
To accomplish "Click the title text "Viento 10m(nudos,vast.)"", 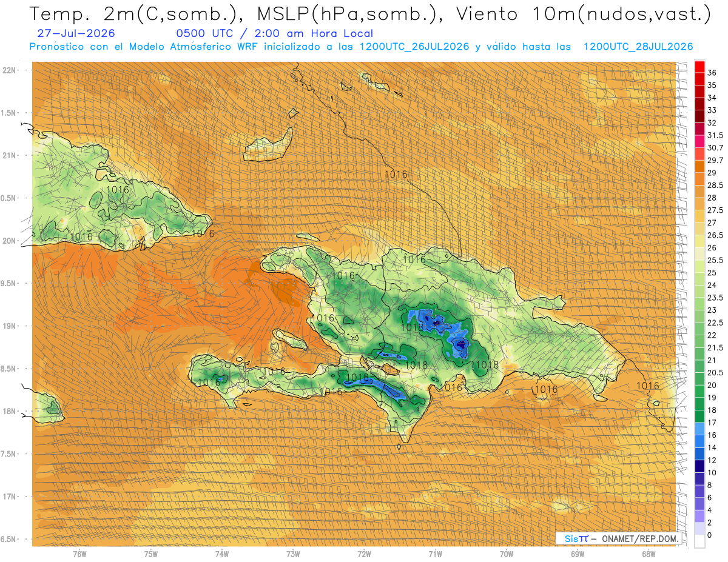I will 584,15.
